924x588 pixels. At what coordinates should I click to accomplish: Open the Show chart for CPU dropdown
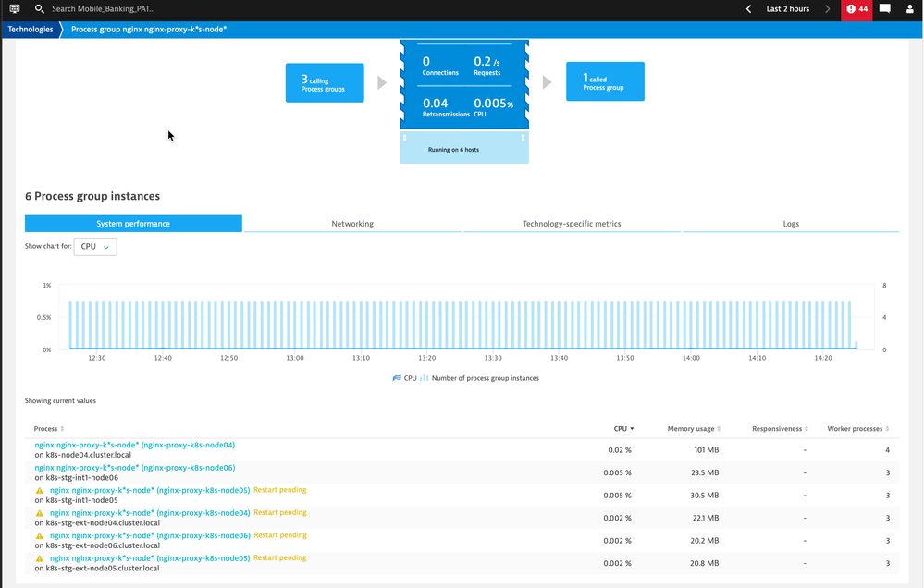[x=95, y=247]
